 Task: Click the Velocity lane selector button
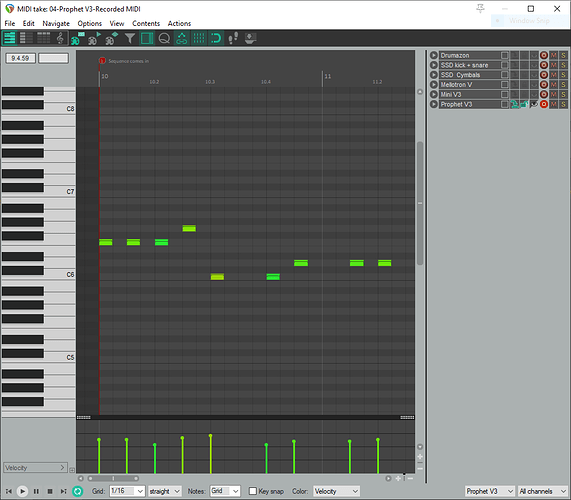tap(35, 468)
